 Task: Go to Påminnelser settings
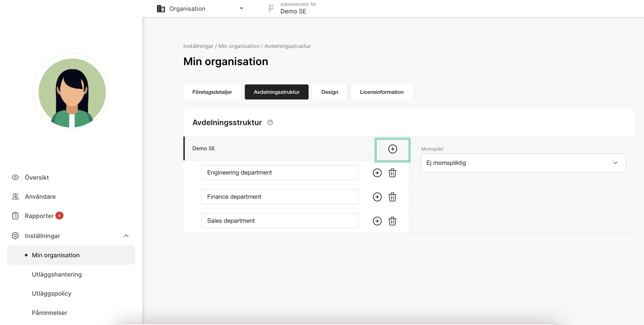point(49,313)
